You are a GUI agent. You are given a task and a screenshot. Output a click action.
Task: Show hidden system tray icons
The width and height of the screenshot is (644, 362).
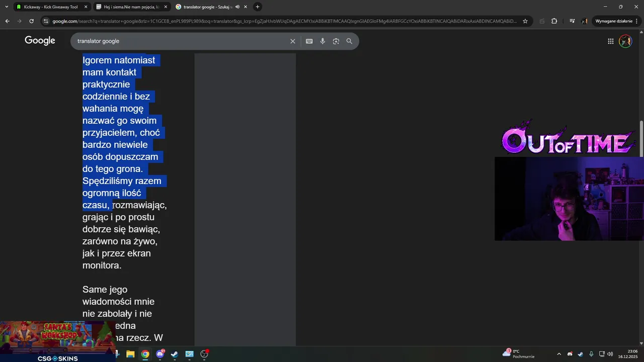[x=558, y=354]
